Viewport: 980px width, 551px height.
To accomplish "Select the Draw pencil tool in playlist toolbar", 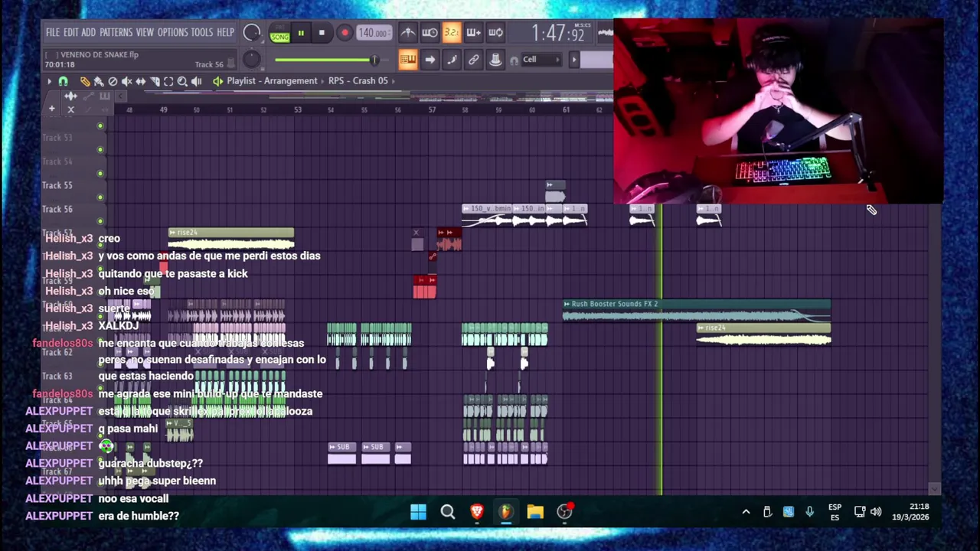I will point(84,81).
